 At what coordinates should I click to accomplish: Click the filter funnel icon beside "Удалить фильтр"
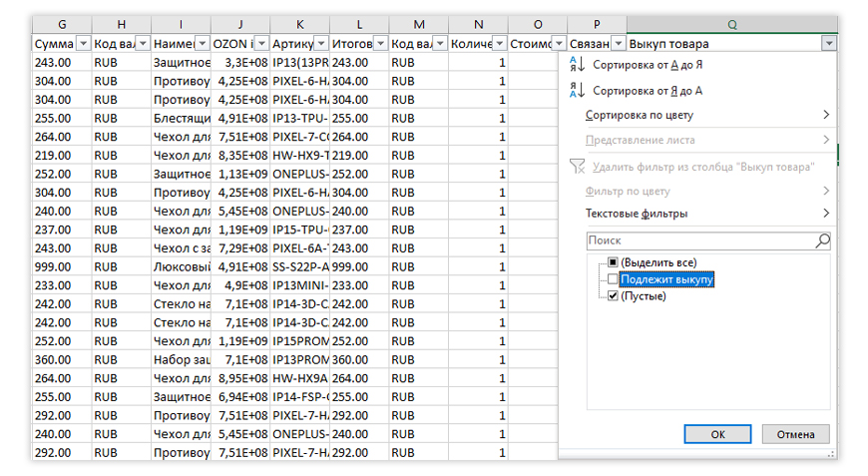point(577,167)
